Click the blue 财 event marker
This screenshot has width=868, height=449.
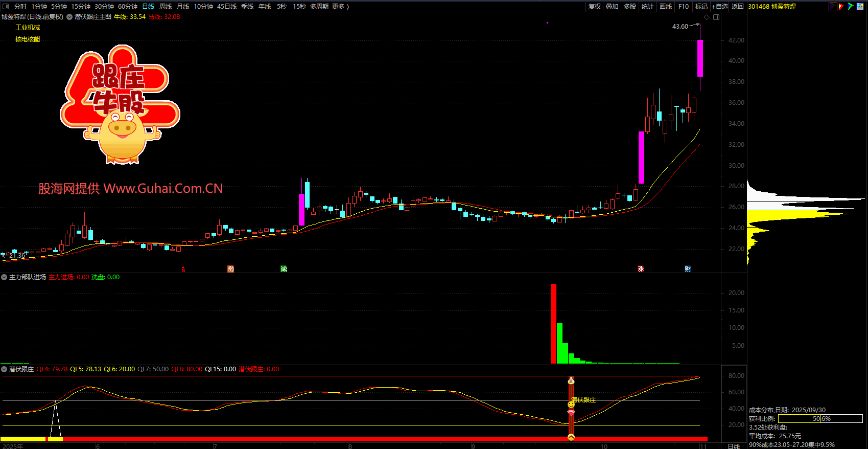pos(688,269)
